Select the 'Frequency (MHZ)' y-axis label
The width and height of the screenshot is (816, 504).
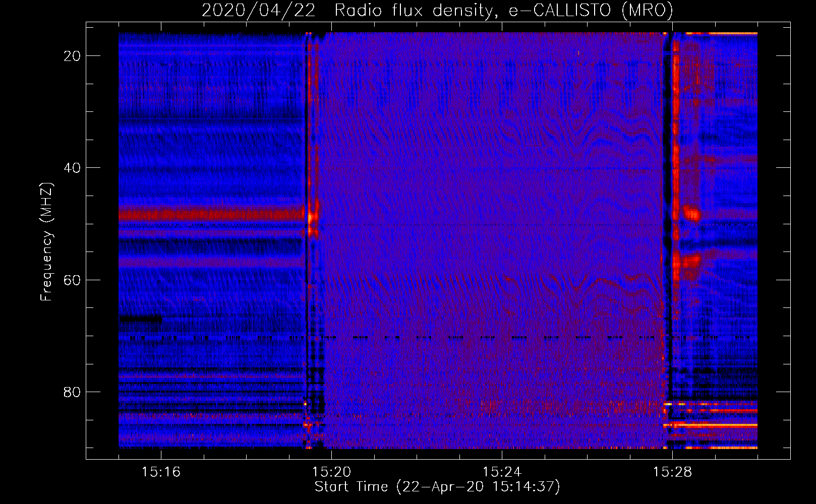46,242
